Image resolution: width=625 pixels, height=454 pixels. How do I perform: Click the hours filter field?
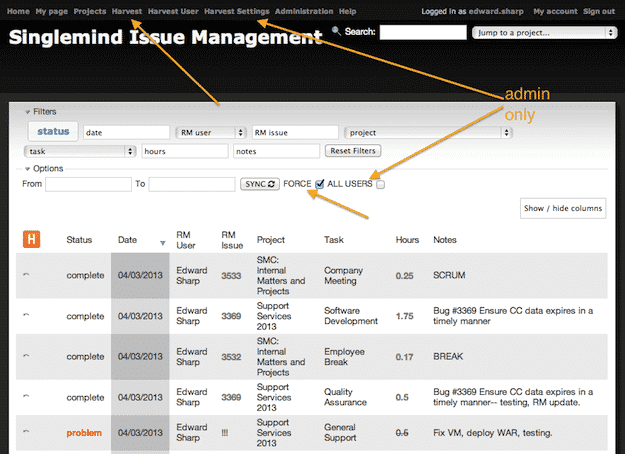(x=185, y=151)
